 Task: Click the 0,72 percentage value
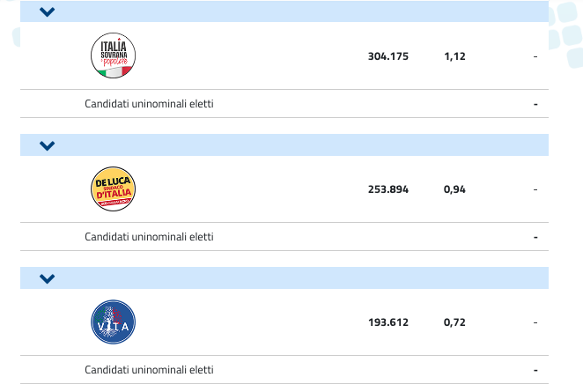pyautogui.click(x=454, y=322)
